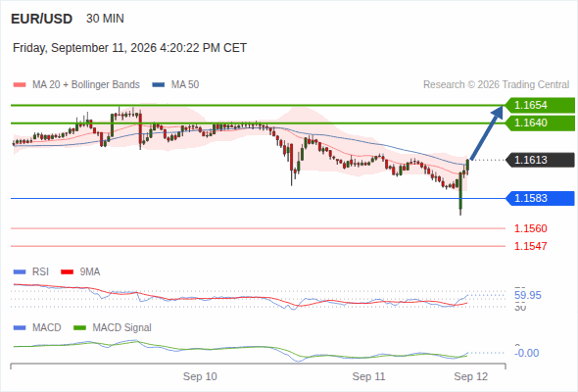Click the 9MA red legend marker
Viewport: 578px width, 392px height.
coord(67,272)
